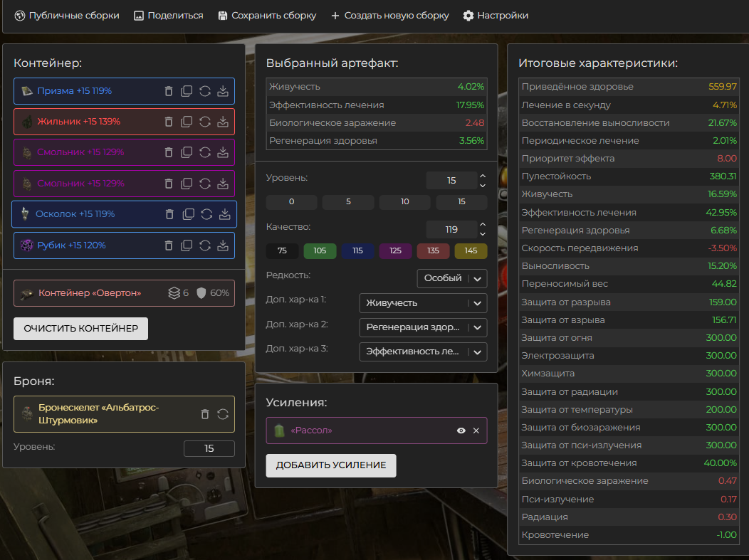
Task: Toggle visibility of «Рассол» booster
Action: click(x=461, y=430)
